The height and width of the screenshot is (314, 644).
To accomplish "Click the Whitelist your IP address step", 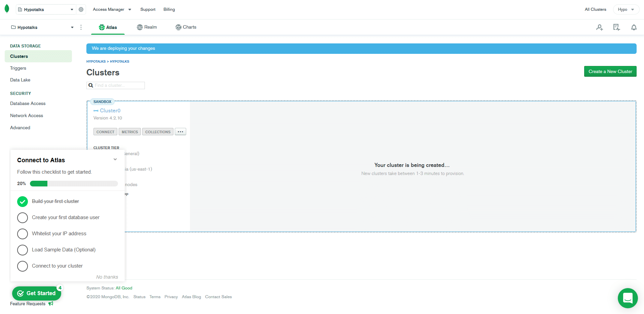I will click(x=59, y=234).
